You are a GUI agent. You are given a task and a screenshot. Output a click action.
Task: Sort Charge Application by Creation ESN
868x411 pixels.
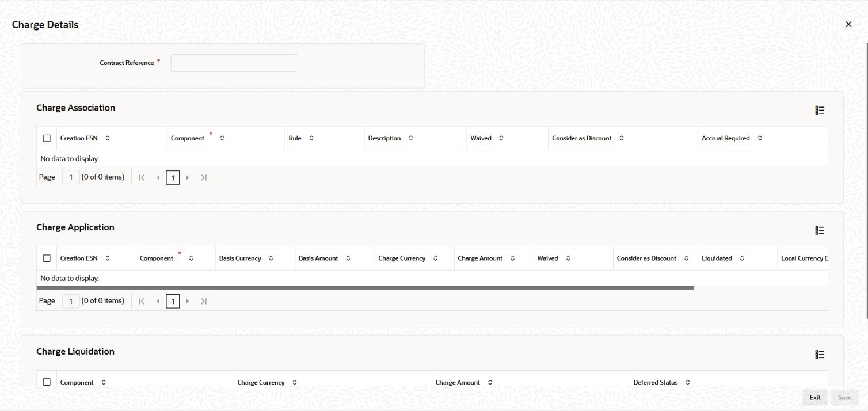pyautogui.click(x=108, y=258)
